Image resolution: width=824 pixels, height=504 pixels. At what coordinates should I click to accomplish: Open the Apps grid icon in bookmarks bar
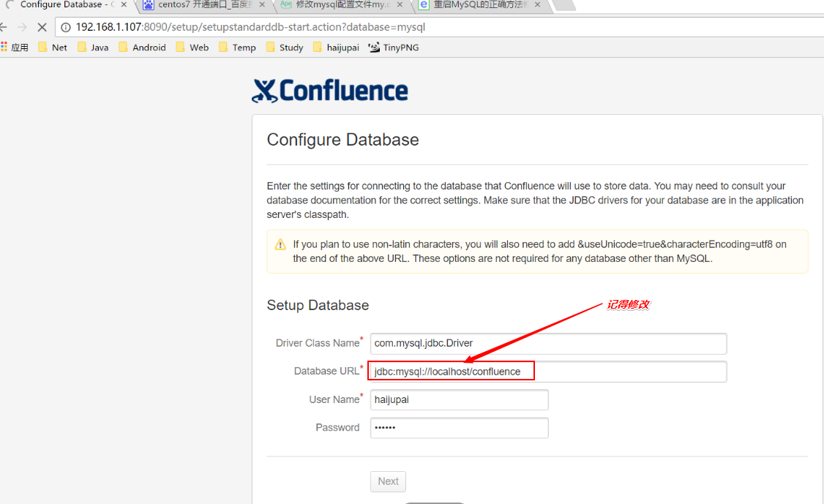pos(4,48)
